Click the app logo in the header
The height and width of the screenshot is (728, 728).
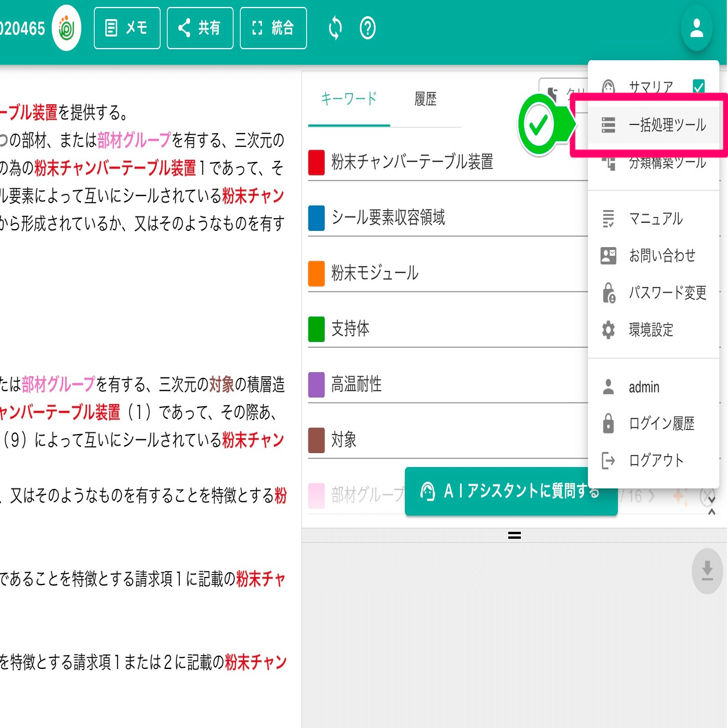[66, 27]
